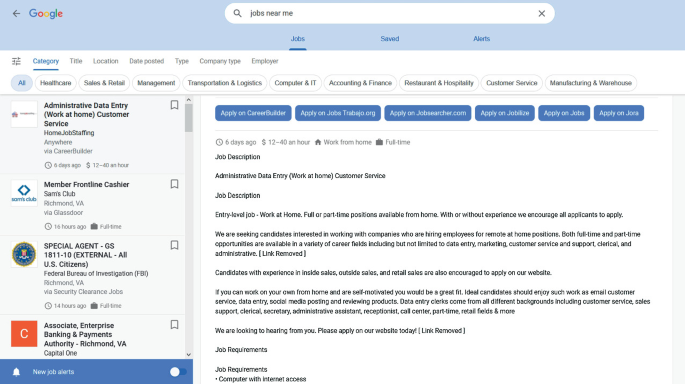The image size is (685, 384).
Task: Click 'via Security Clearance Jobs' text
Action: click(x=83, y=292)
